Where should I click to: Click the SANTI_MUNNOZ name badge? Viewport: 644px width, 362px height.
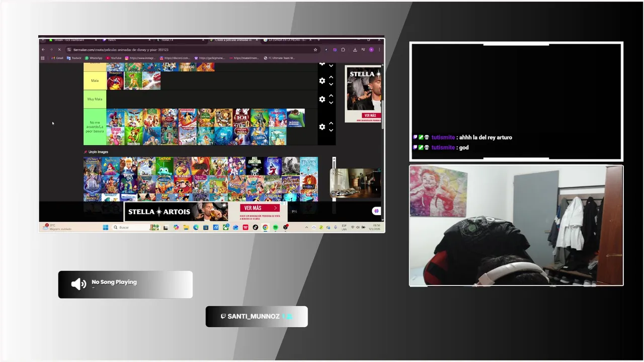coord(257,316)
